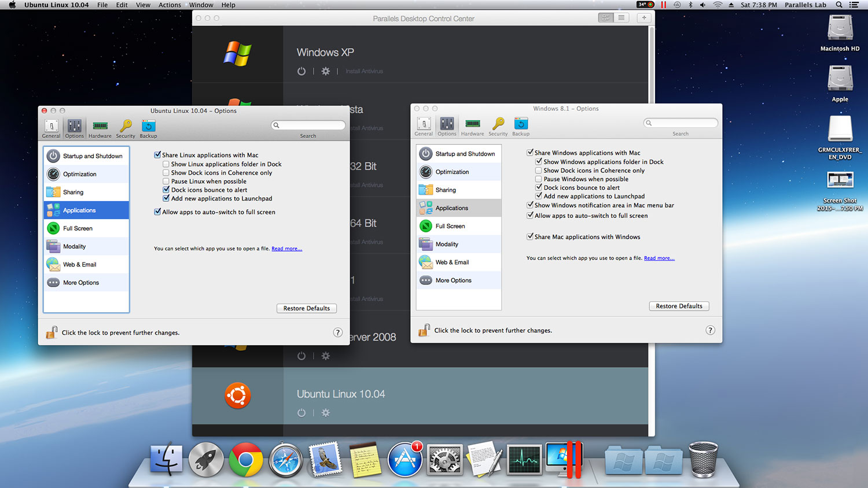Open help in Ubuntu Options window
Screen dimensions: 868x488
(x=338, y=332)
